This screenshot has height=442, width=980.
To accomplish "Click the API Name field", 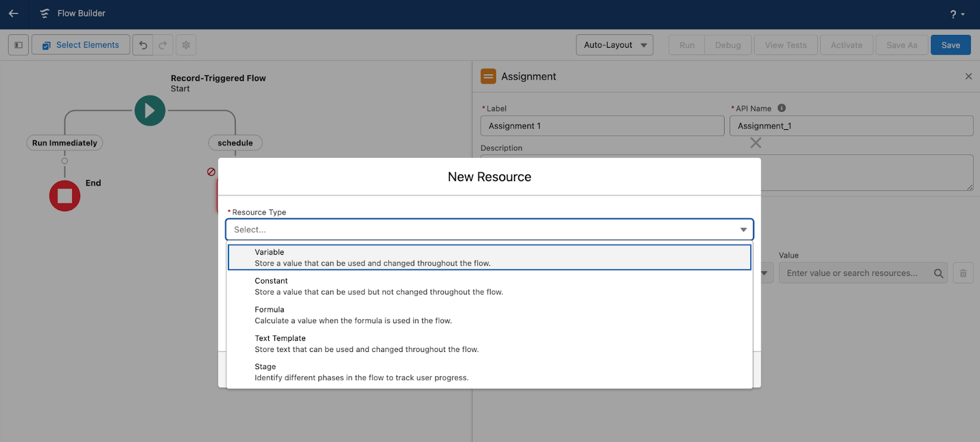I will 851,125.
